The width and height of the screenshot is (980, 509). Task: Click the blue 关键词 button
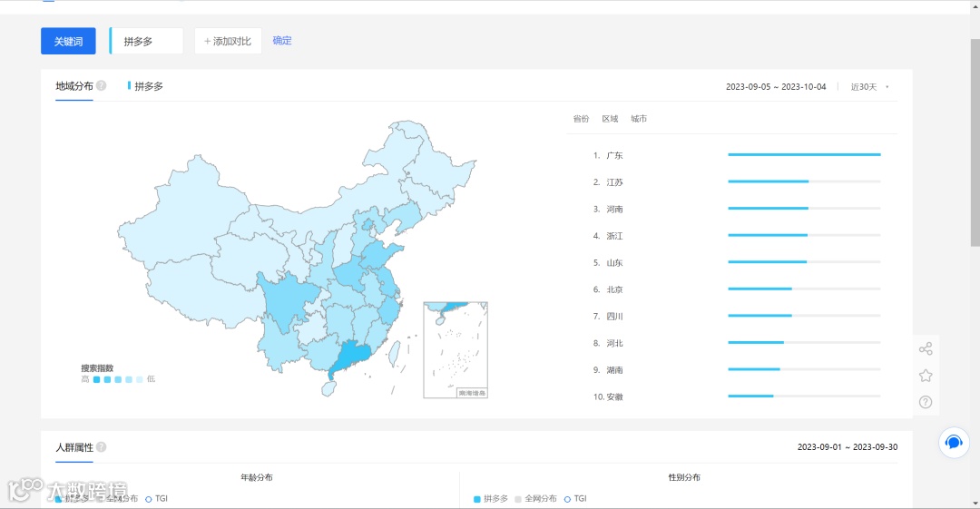click(x=68, y=41)
